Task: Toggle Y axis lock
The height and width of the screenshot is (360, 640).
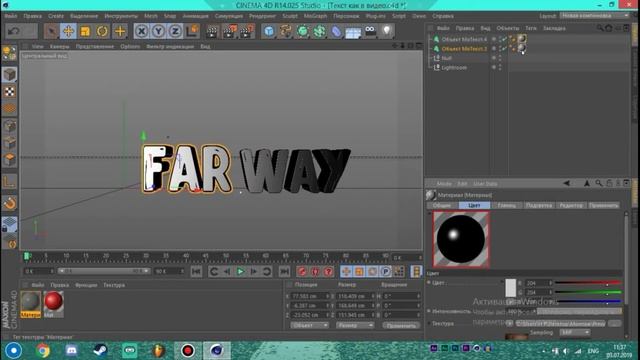Action: click(x=158, y=31)
